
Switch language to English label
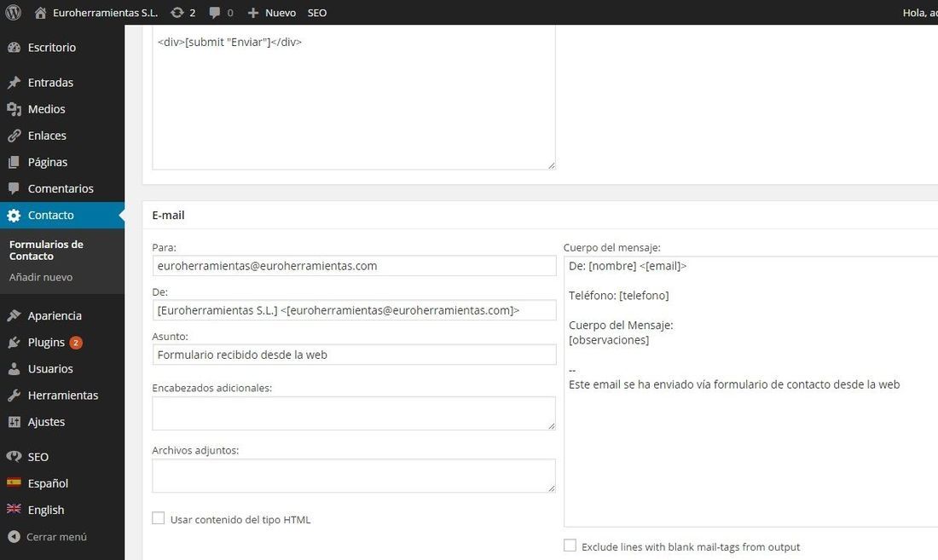[46, 510]
